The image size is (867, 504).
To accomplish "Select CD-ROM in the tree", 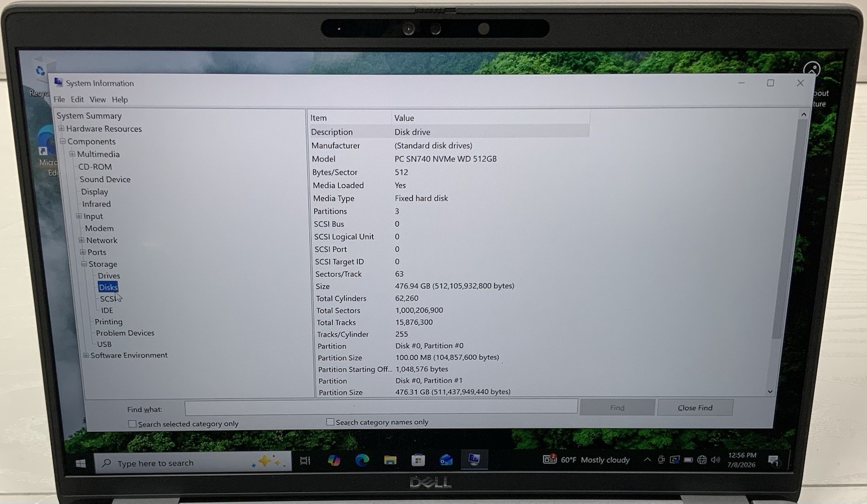I will (95, 167).
